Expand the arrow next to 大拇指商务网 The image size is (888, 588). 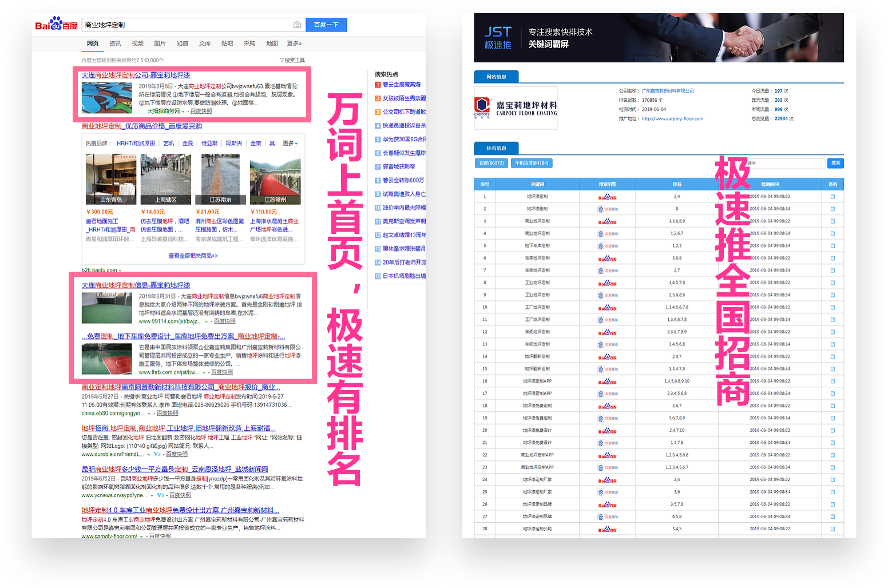coord(183,112)
